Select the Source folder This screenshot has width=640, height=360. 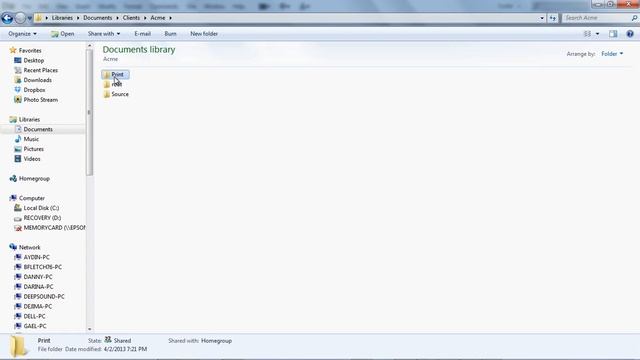116,94
